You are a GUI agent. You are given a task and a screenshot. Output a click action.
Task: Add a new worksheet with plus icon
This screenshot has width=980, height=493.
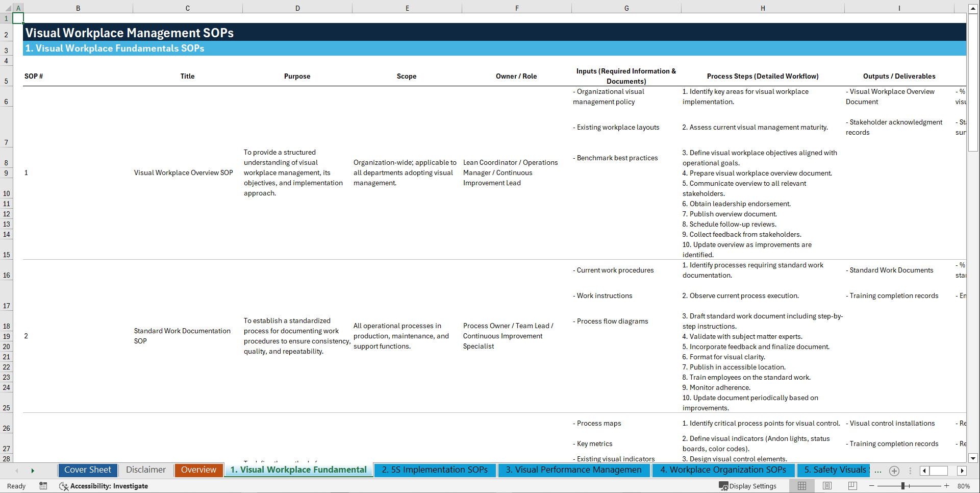pos(894,471)
